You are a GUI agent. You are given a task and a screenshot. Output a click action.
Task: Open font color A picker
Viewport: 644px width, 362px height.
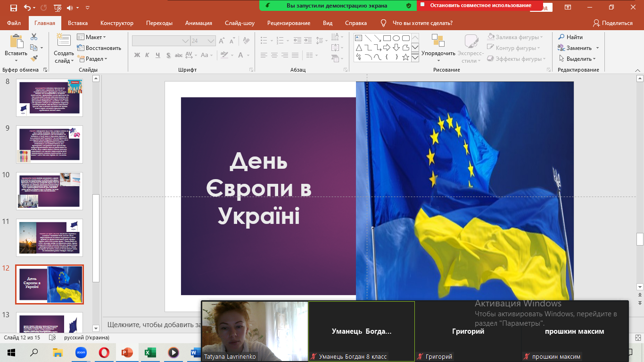(x=243, y=55)
